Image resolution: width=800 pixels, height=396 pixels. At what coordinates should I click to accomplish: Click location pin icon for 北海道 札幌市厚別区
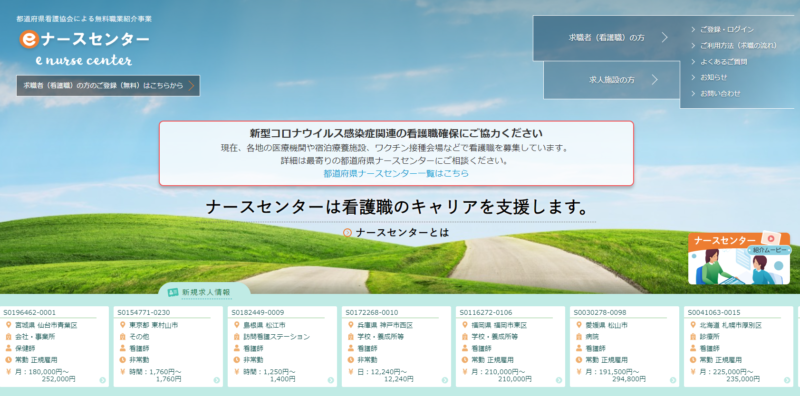[692, 325]
